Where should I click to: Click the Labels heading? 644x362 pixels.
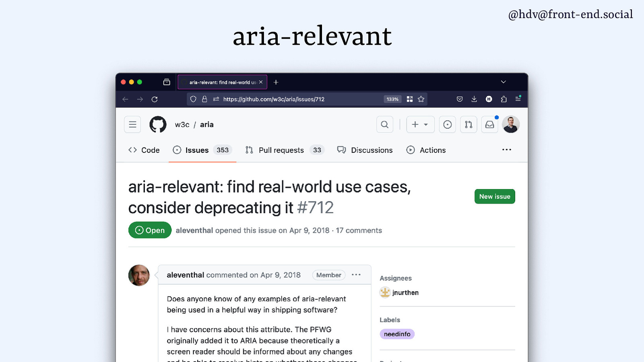click(390, 320)
